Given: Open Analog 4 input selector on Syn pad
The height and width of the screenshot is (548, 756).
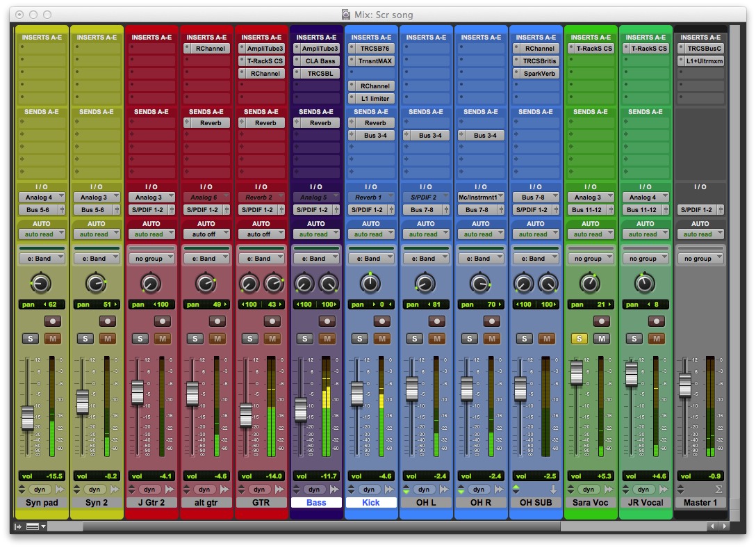Looking at the screenshot, I should (x=42, y=198).
